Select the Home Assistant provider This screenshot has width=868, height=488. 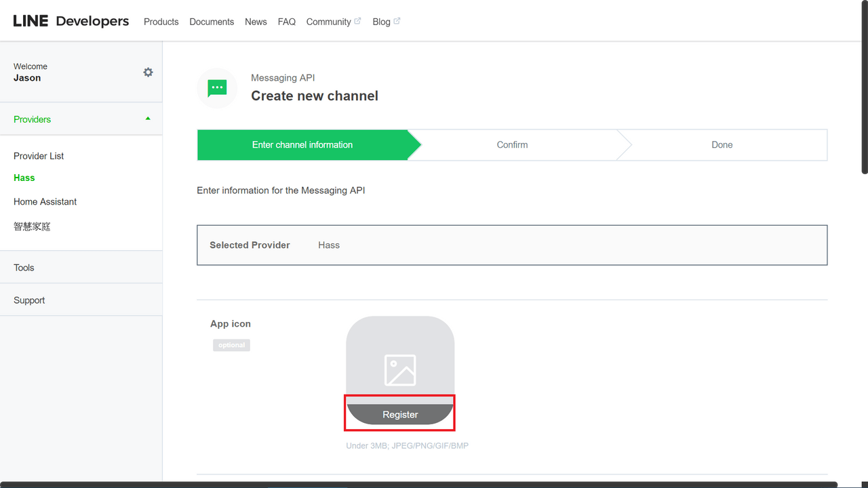(x=45, y=202)
